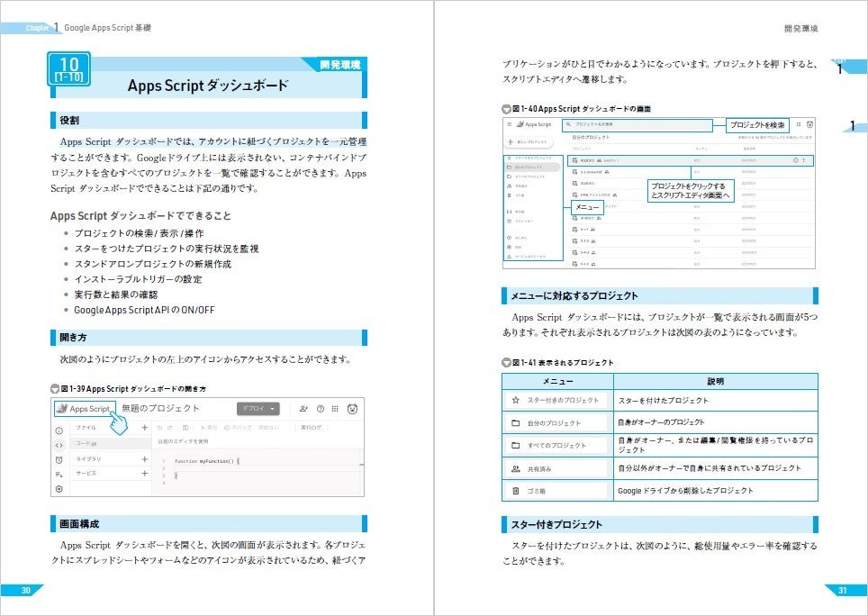868x616 pixels.
Task: Select 共有済み in the dashboard sidebar
Action: [x=518, y=186]
